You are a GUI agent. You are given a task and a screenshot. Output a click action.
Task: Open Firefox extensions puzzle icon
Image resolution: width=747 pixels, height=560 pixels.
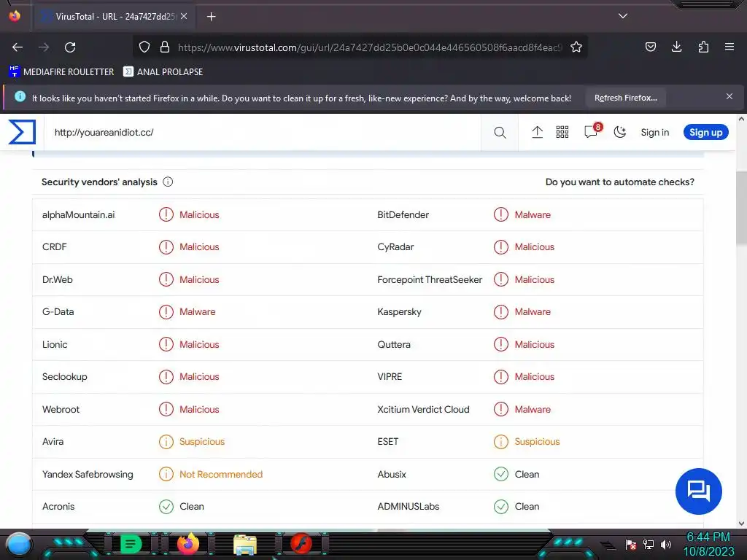tap(703, 47)
